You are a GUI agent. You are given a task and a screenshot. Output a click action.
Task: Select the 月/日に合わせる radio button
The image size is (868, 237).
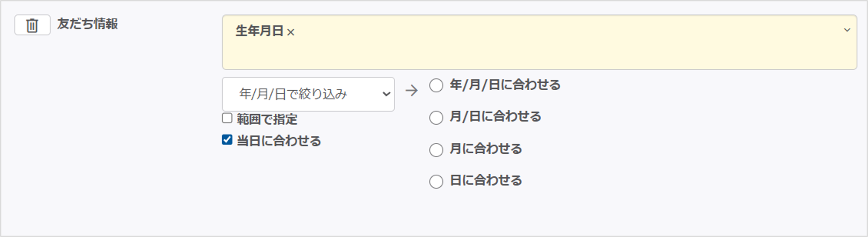[436, 118]
